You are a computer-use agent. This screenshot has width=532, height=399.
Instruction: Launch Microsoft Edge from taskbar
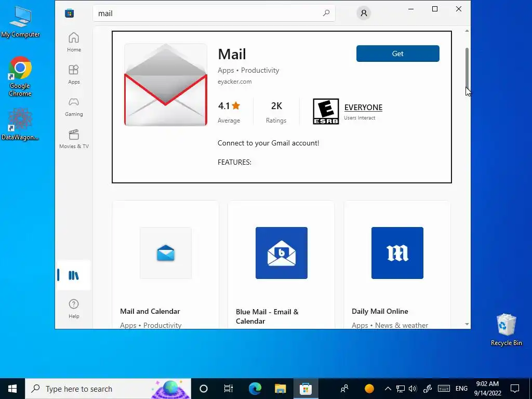click(x=255, y=389)
